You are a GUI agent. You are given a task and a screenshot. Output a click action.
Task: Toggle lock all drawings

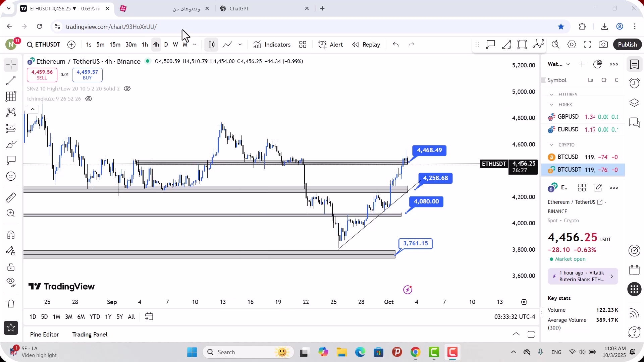11,267
